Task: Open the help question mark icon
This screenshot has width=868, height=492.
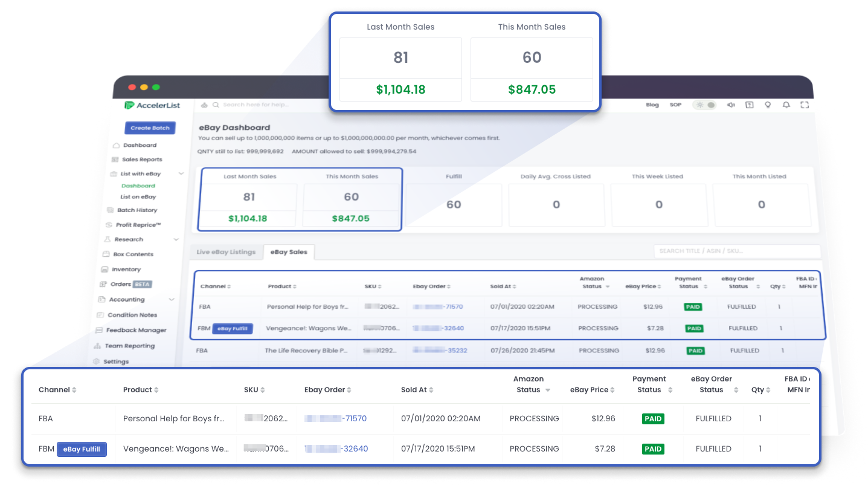Action: click(x=749, y=105)
